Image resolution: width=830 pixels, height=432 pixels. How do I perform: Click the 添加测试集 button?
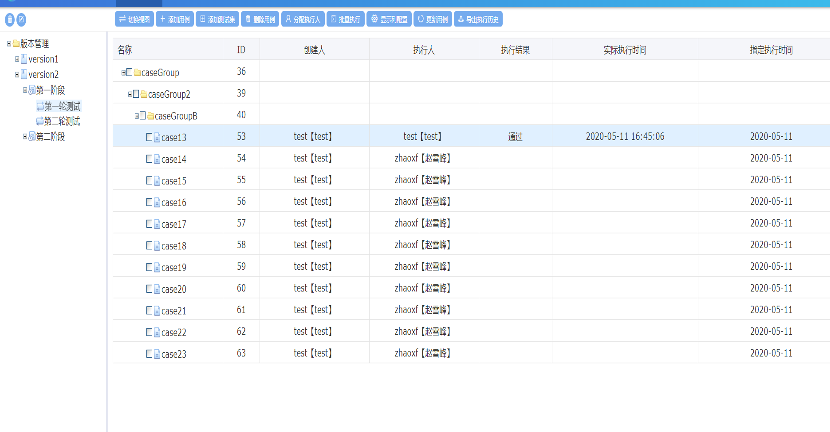point(216,19)
